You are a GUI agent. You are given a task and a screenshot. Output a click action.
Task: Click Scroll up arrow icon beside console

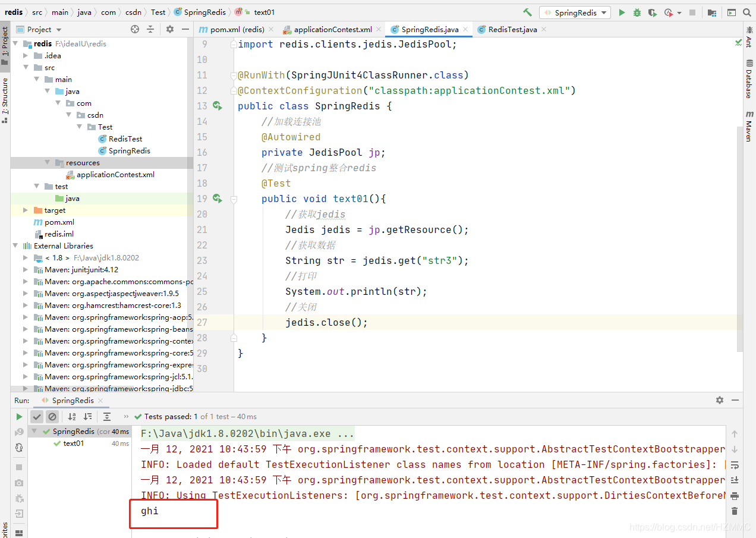(735, 434)
